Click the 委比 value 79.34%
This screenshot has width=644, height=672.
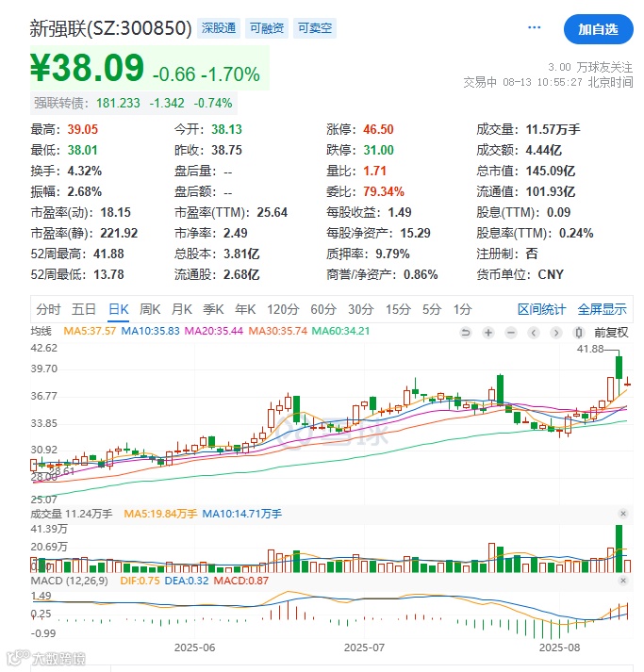tap(384, 191)
